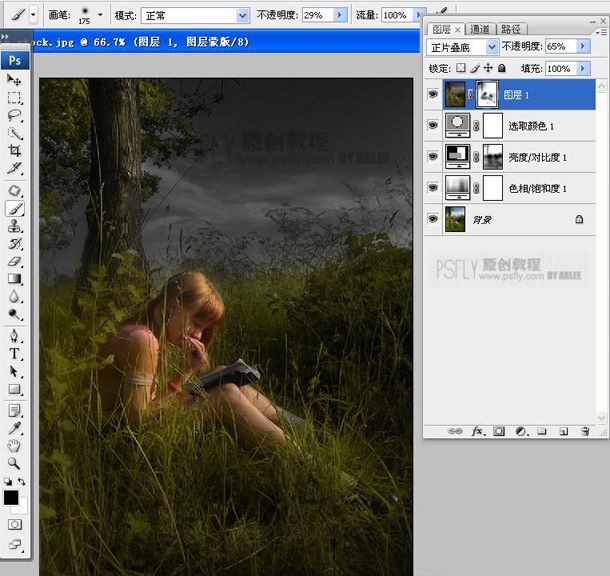
Task: Switch to the 路径 tab
Action: coord(512,29)
